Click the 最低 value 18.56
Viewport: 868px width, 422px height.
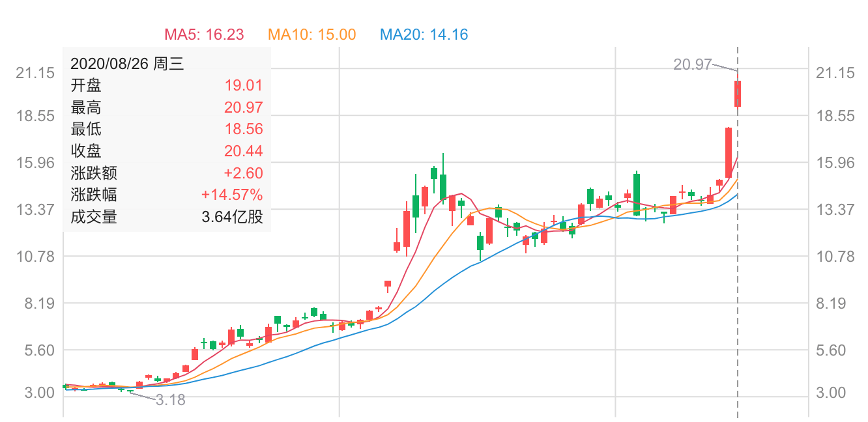pos(243,129)
